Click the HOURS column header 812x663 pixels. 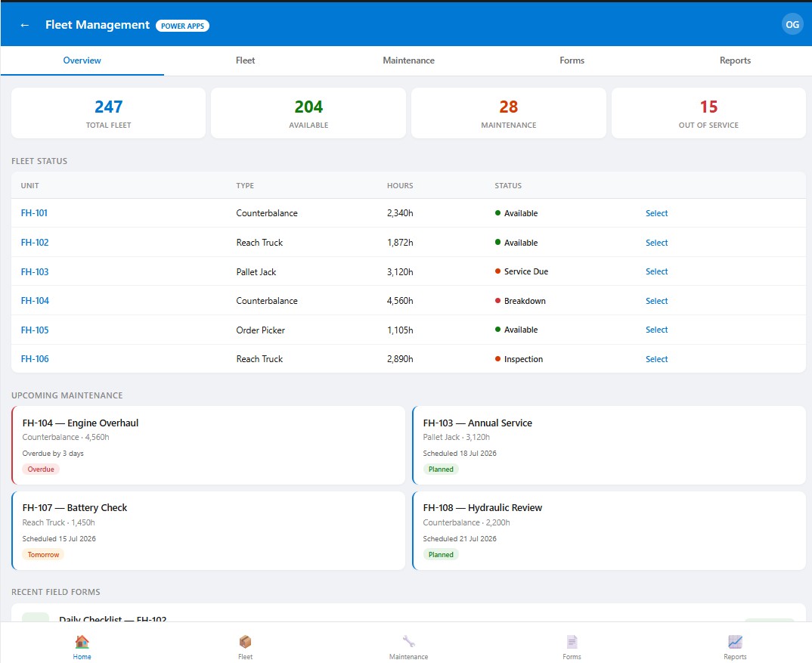pyautogui.click(x=400, y=185)
